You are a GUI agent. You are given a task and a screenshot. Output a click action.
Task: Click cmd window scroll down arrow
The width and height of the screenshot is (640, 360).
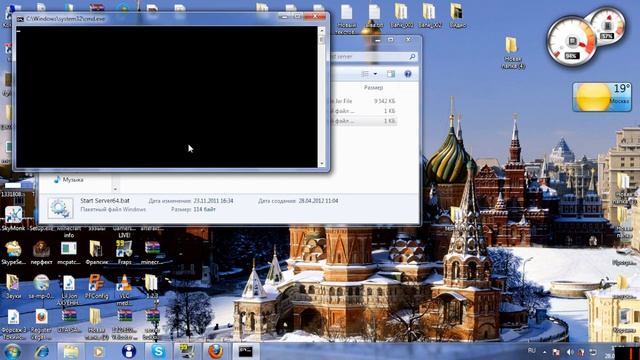pyautogui.click(x=322, y=164)
